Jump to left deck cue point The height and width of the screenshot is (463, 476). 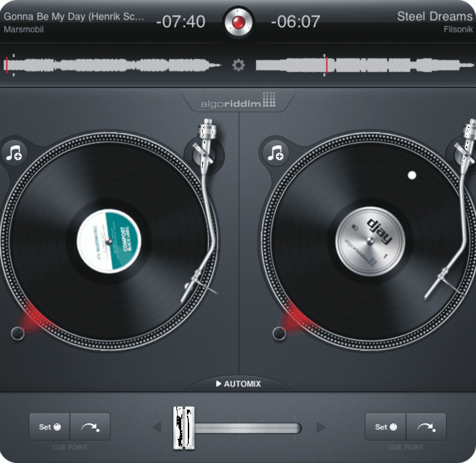point(90,426)
